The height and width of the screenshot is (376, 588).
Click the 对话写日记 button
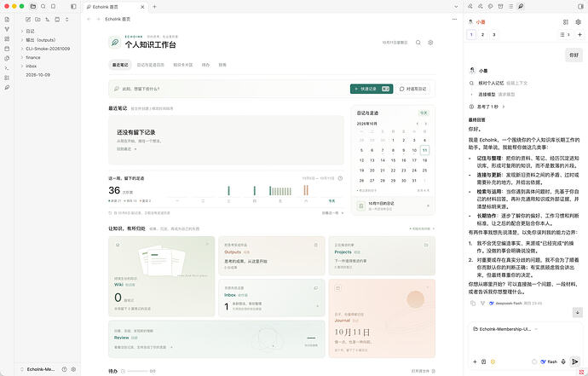[412, 89]
